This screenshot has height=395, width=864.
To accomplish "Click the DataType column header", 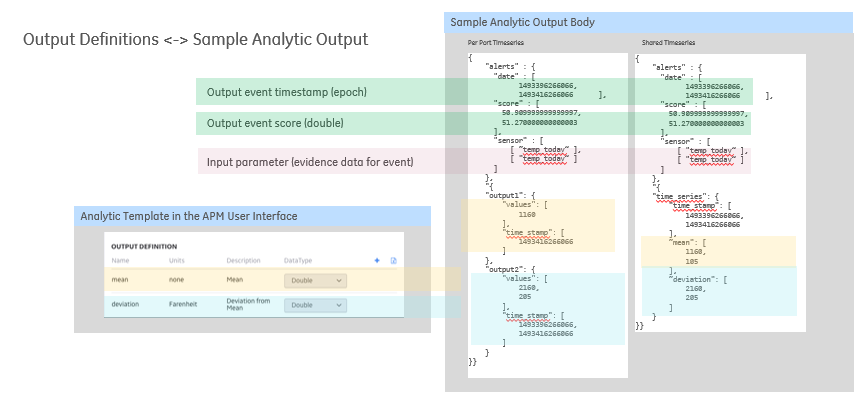I will [x=298, y=261].
